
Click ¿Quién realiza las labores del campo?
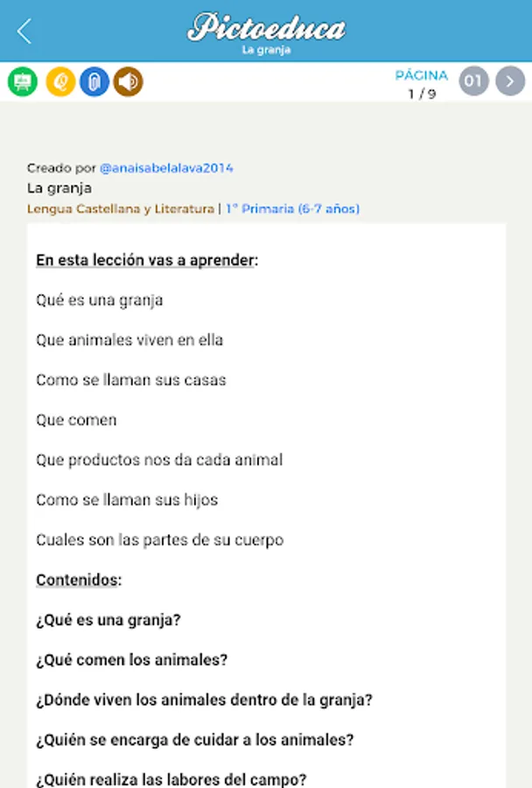171,778
